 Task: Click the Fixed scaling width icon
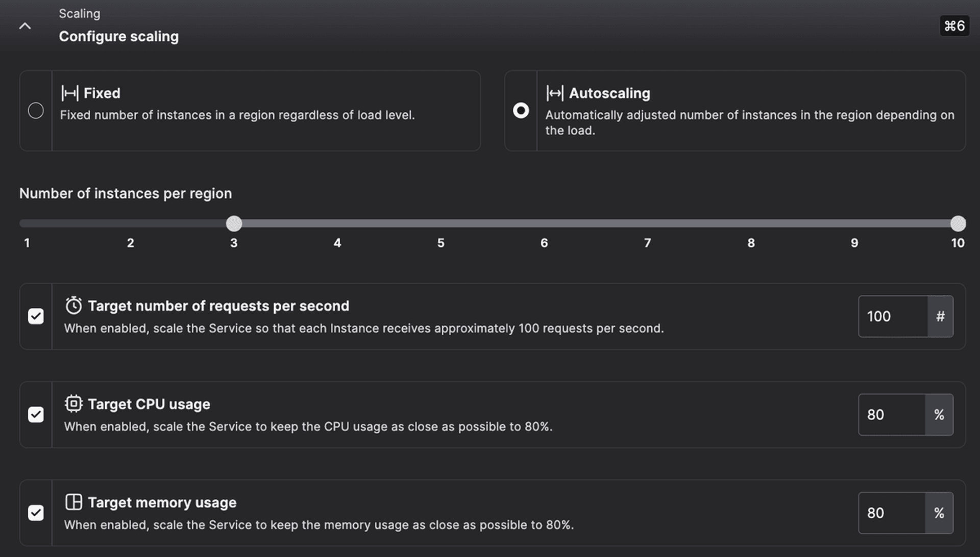tap(70, 93)
